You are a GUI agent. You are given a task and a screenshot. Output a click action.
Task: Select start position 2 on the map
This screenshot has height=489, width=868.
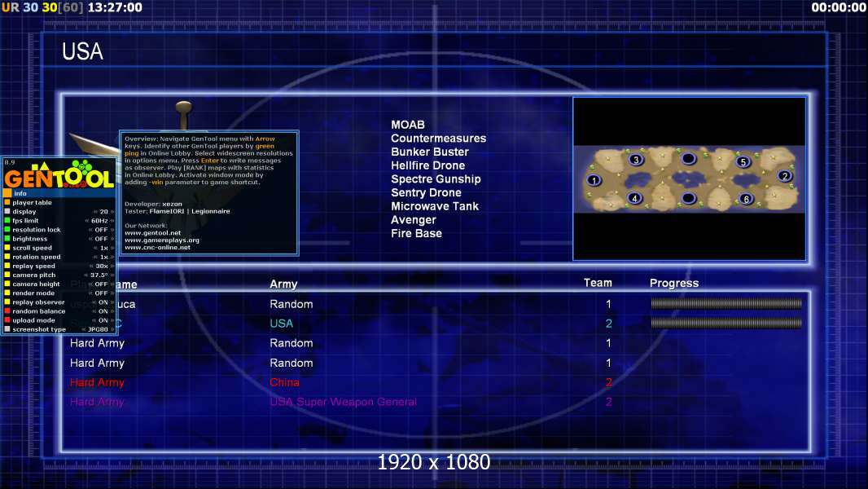pos(784,175)
